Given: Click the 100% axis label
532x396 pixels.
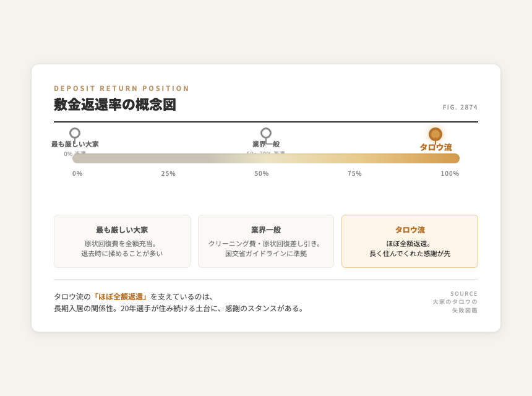Looking at the screenshot, I should click(x=450, y=173).
